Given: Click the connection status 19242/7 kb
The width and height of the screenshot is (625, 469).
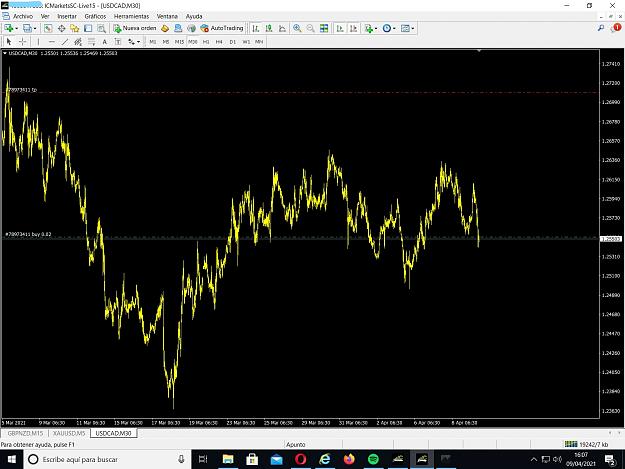Looking at the screenshot, I should point(586,444).
